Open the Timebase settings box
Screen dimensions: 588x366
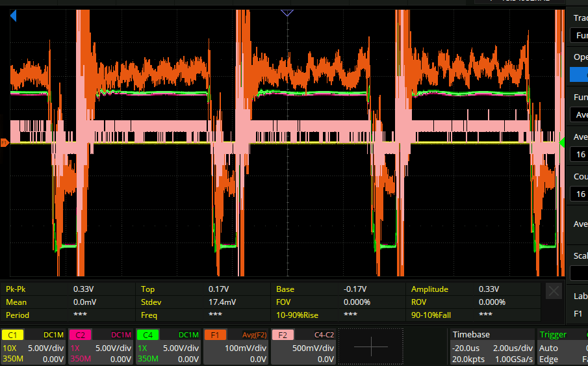click(491, 346)
